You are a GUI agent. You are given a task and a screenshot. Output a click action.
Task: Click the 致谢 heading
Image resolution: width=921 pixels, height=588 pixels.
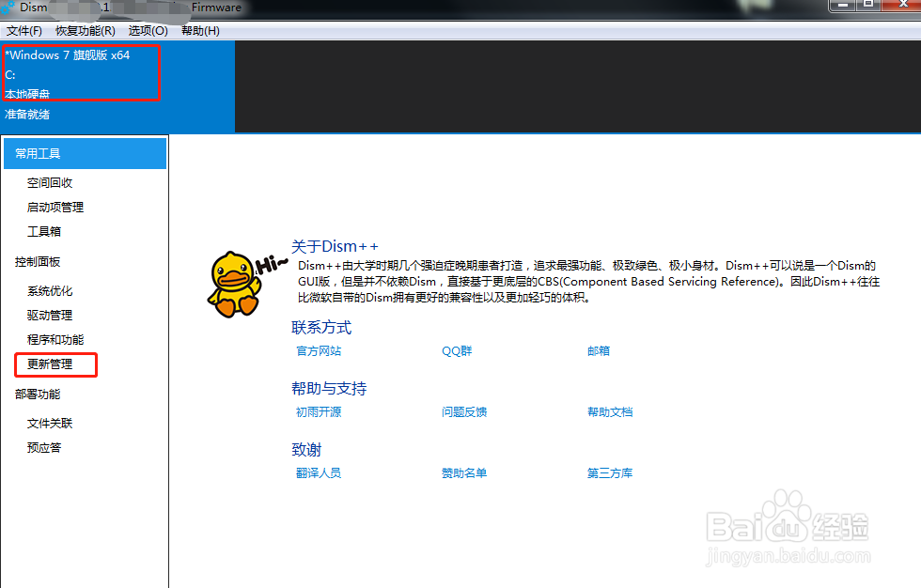pyautogui.click(x=306, y=450)
